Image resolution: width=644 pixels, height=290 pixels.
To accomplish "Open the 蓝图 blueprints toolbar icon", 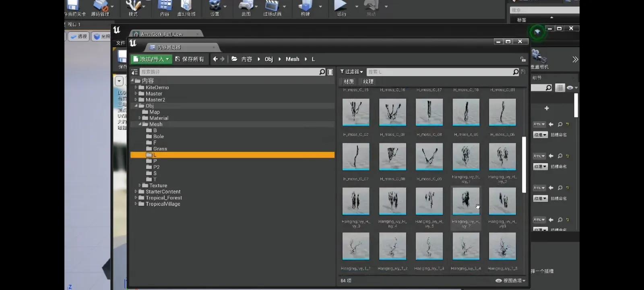I will click(x=246, y=6).
